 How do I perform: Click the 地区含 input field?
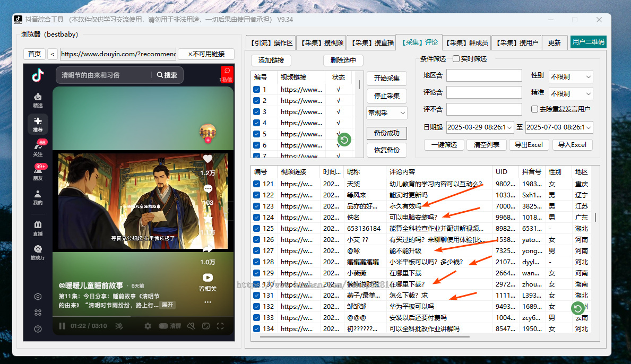(x=484, y=75)
